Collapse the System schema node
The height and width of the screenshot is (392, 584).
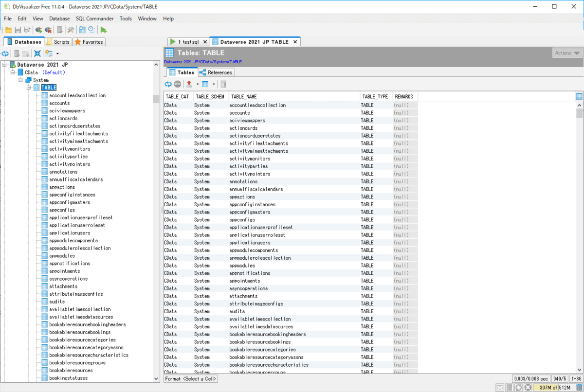tap(21, 80)
